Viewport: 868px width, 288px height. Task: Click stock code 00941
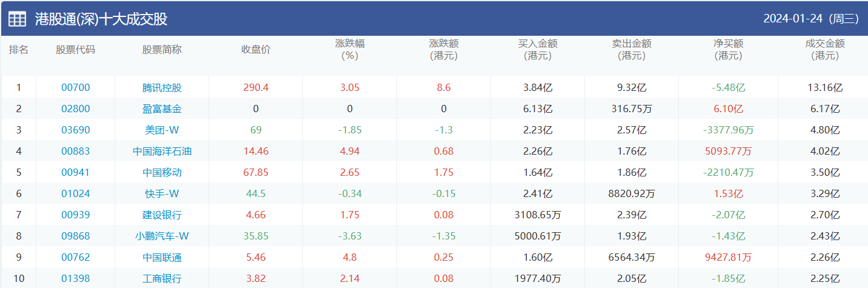pyautogui.click(x=75, y=173)
